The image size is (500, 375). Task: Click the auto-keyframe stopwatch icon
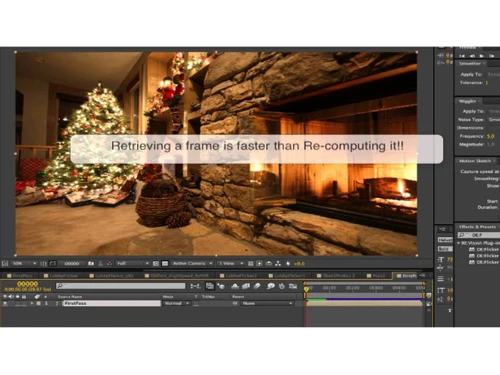(x=282, y=286)
